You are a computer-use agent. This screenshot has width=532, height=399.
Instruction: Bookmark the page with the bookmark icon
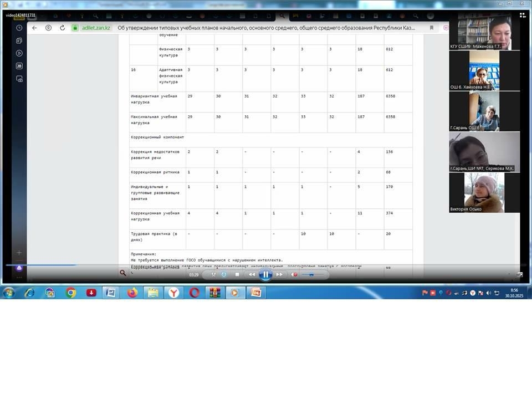click(432, 28)
